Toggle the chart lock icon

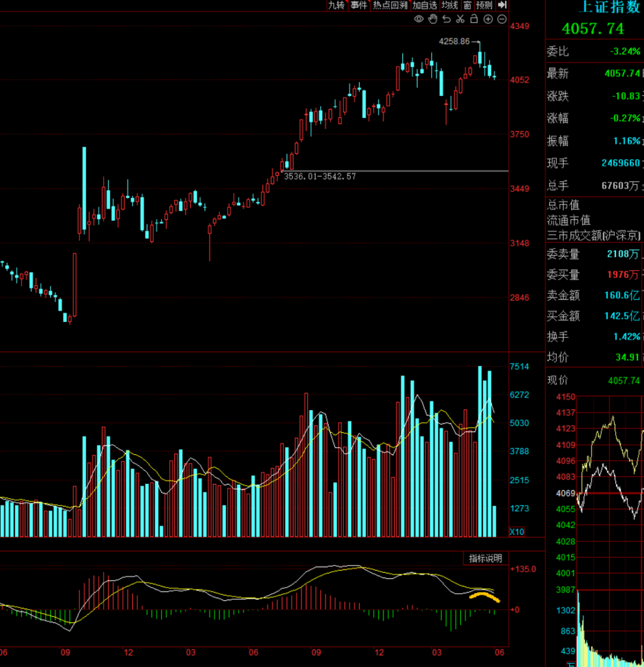click(473, 19)
